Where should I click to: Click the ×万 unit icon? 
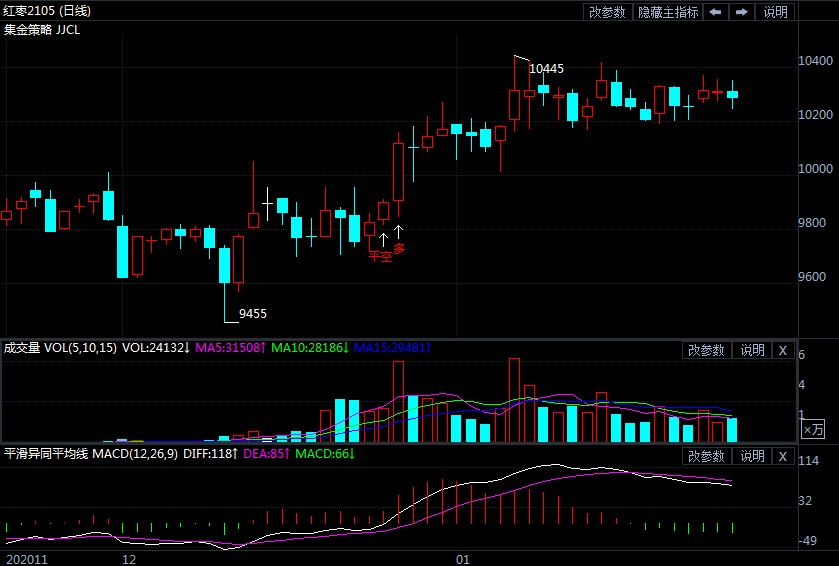[x=813, y=429]
